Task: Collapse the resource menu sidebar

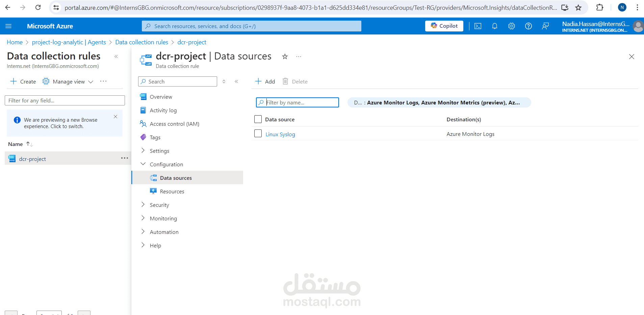Action: click(236, 81)
